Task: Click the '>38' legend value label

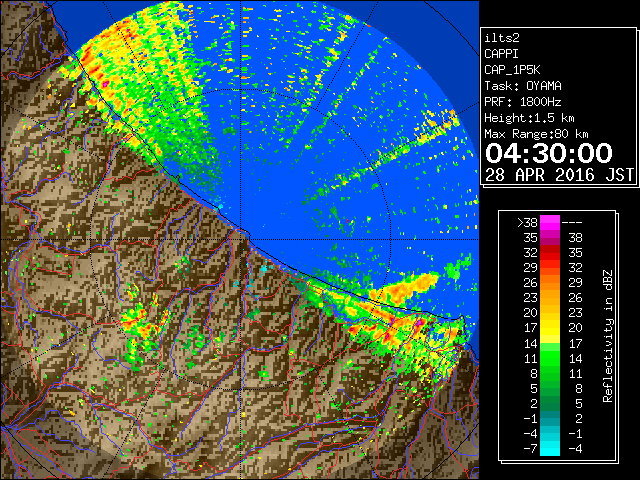Action: (x=527, y=223)
